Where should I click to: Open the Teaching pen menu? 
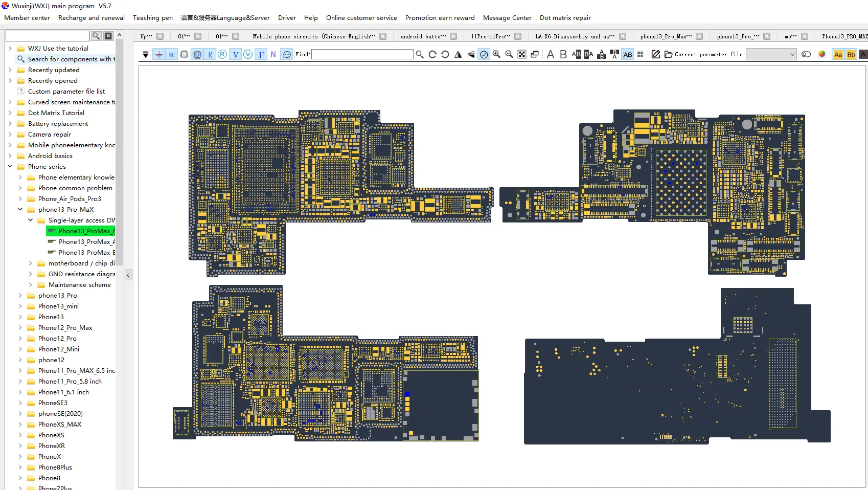click(152, 17)
